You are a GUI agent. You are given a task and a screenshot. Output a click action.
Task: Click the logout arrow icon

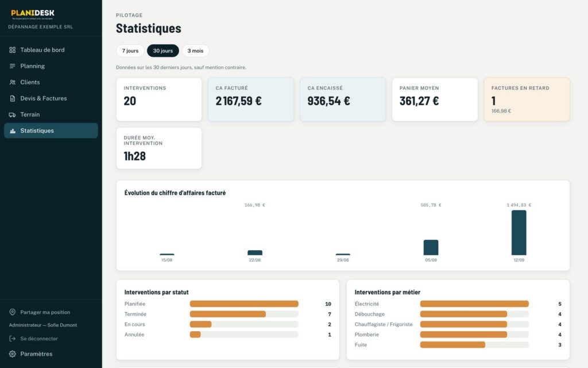click(x=13, y=338)
